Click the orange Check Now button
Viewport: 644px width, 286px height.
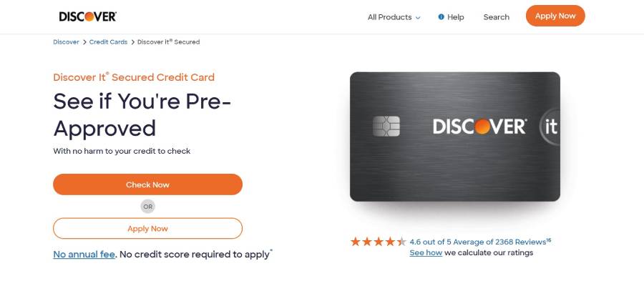coord(148,184)
